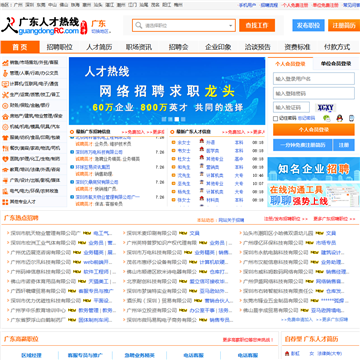
Task: Go to the 人才简历 navigation tab
Action: click(99, 47)
